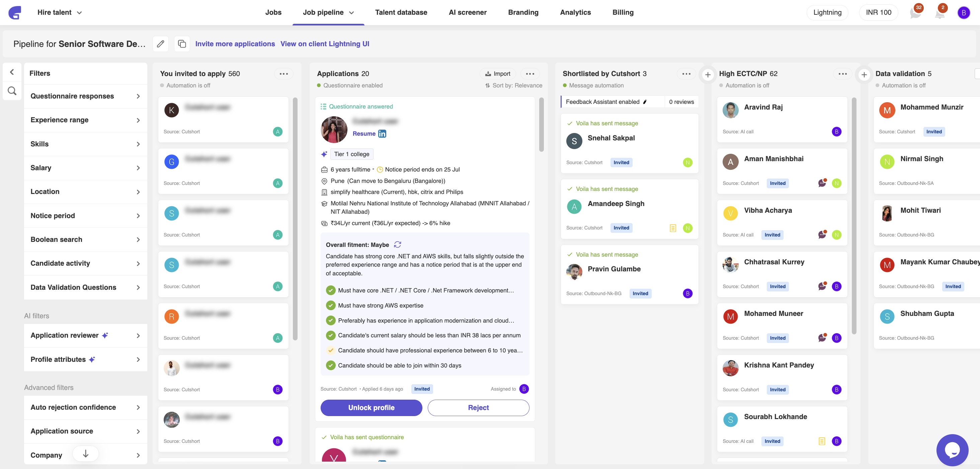Go to the Analytics tab
The width and height of the screenshot is (980, 469).
(575, 13)
